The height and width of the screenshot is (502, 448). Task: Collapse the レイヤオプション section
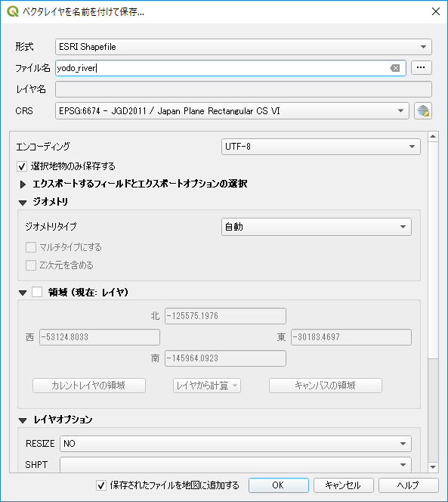(x=23, y=420)
